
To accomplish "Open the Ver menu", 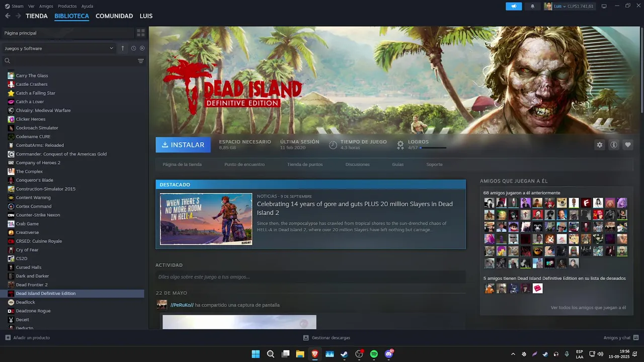I will point(31,6).
